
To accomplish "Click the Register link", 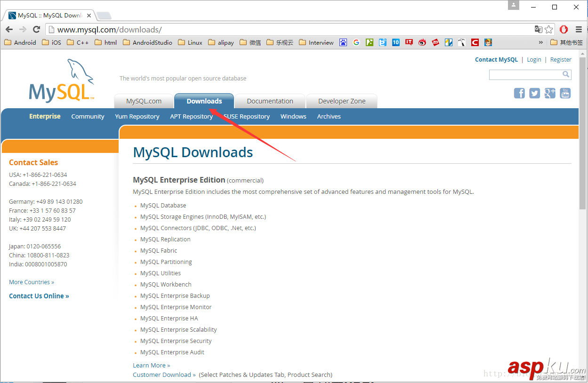I will coord(561,60).
